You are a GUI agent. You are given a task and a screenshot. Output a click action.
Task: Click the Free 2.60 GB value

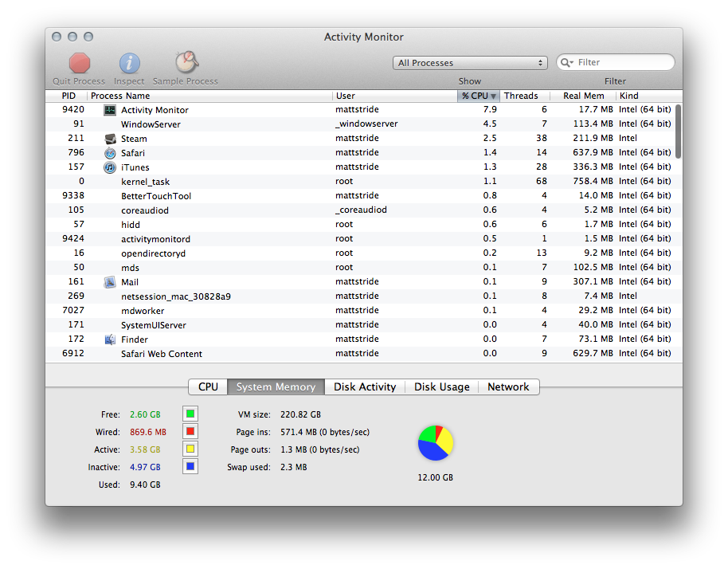145,414
